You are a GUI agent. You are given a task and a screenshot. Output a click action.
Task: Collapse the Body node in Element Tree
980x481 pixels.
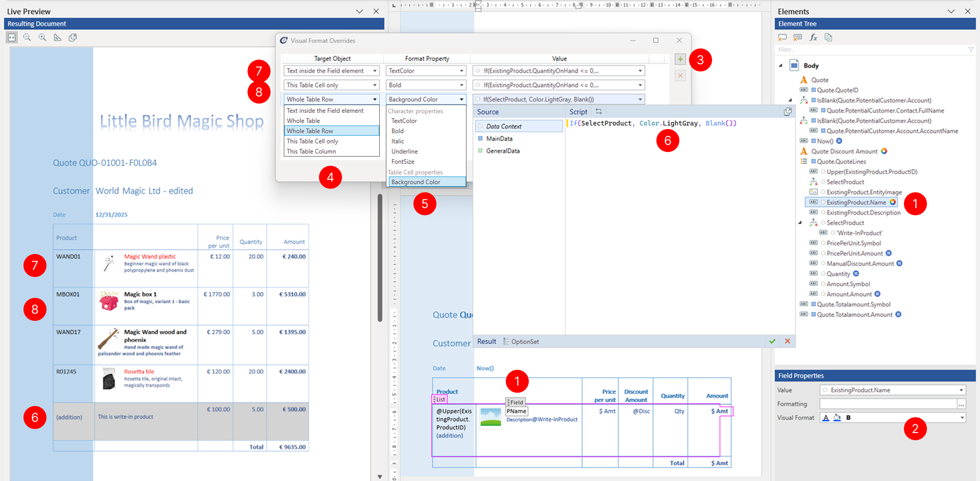(x=780, y=65)
